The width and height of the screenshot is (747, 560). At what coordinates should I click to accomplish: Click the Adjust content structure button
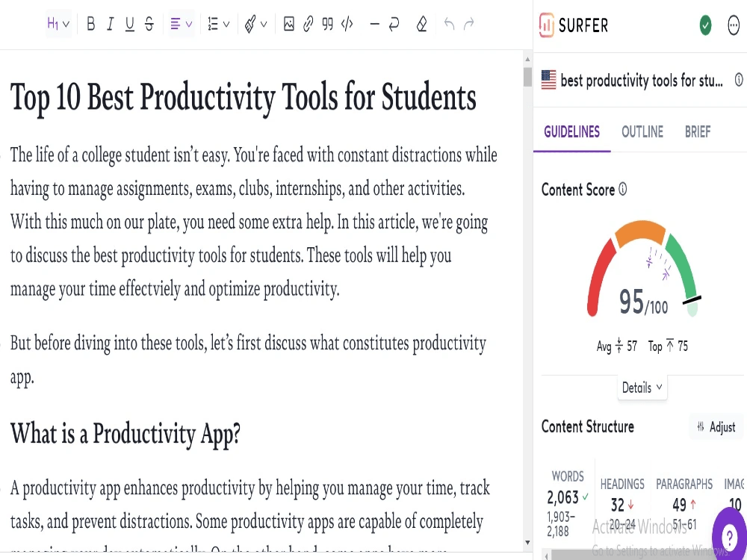point(716,427)
